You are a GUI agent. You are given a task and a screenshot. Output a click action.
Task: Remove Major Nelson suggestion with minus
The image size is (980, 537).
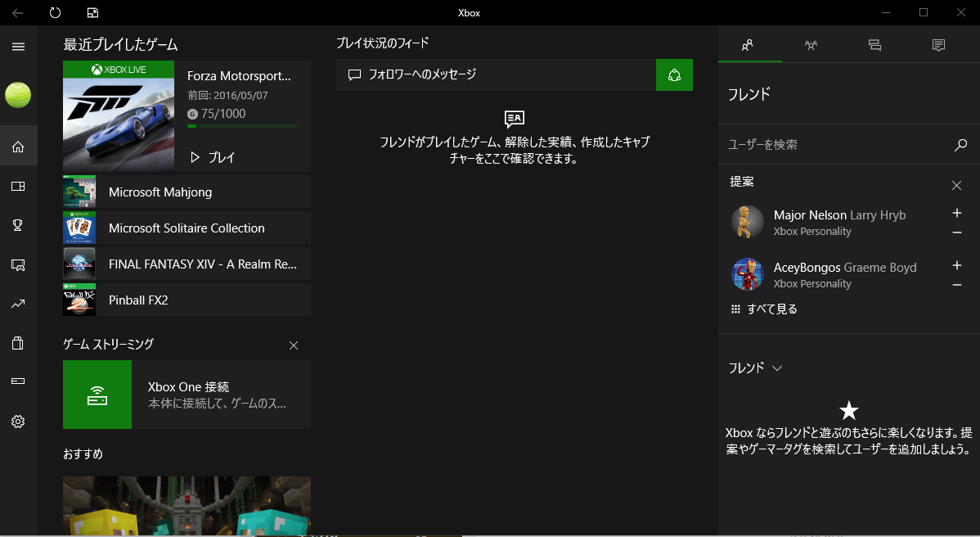click(x=957, y=232)
